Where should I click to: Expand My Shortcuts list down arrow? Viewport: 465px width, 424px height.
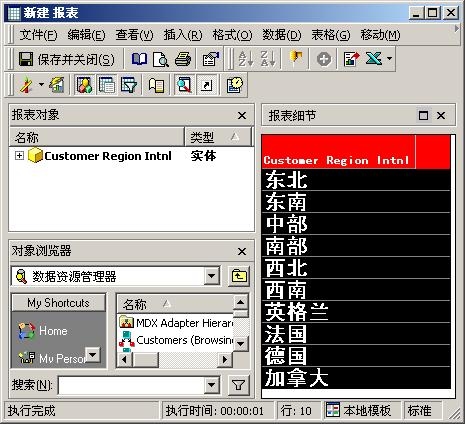coord(92,354)
